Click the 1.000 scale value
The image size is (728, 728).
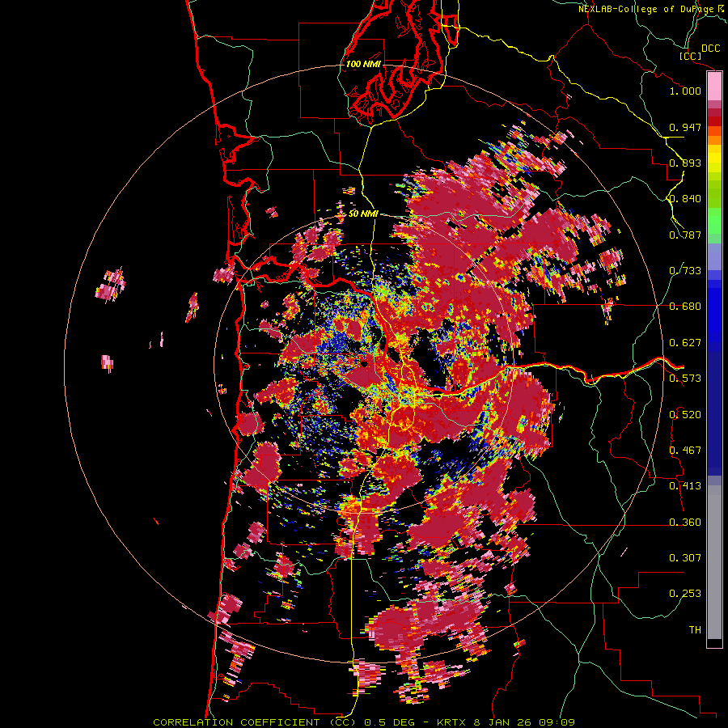(685, 91)
